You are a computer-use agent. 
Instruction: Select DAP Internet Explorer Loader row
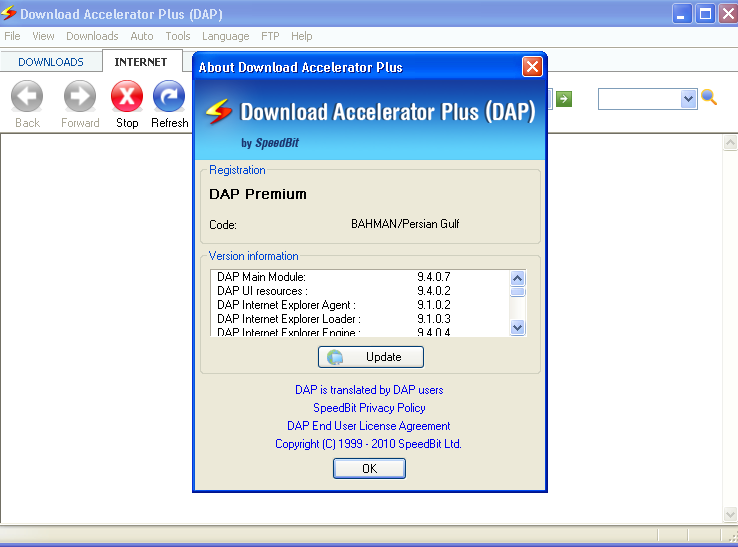click(360, 319)
